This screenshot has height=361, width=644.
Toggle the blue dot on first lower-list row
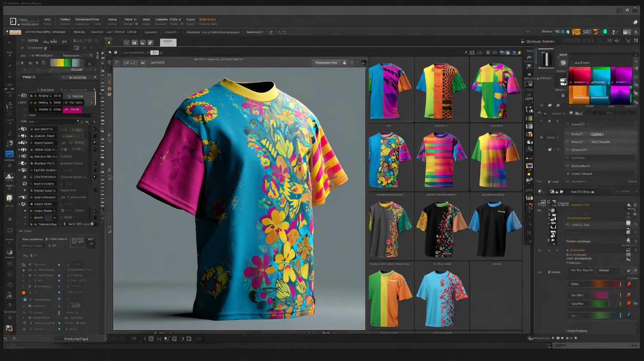tap(59, 265)
